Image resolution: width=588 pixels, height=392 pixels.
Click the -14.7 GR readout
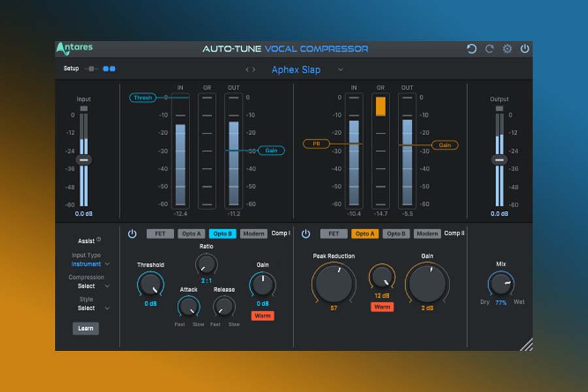click(380, 214)
